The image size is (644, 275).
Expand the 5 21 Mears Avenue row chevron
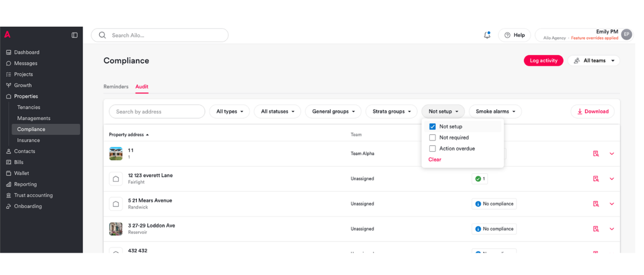click(612, 204)
